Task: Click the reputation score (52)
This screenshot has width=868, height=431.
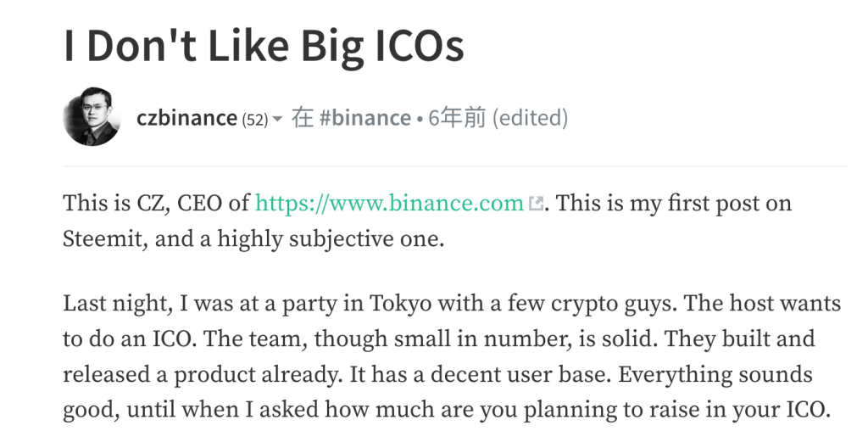Action: click(255, 120)
